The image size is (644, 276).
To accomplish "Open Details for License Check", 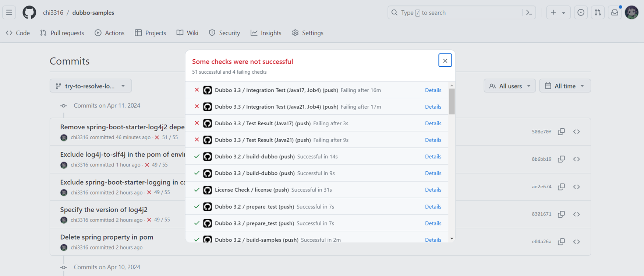I will (433, 190).
